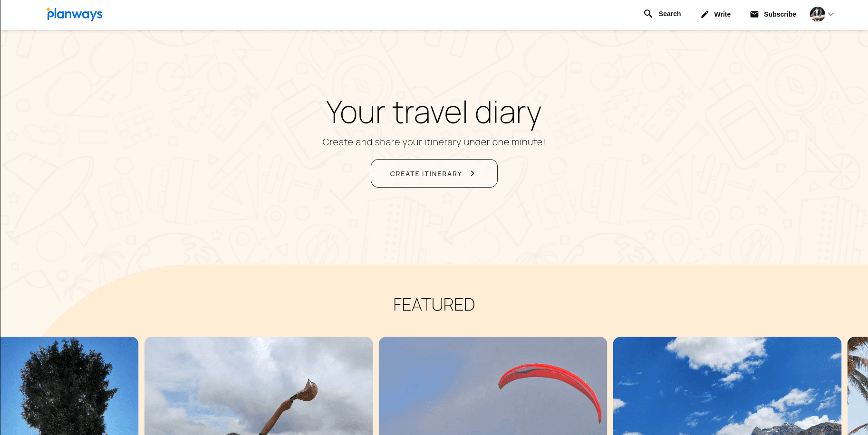Open the featured tree photo card
This screenshot has width=868, height=435.
pyautogui.click(x=69, y=386)
